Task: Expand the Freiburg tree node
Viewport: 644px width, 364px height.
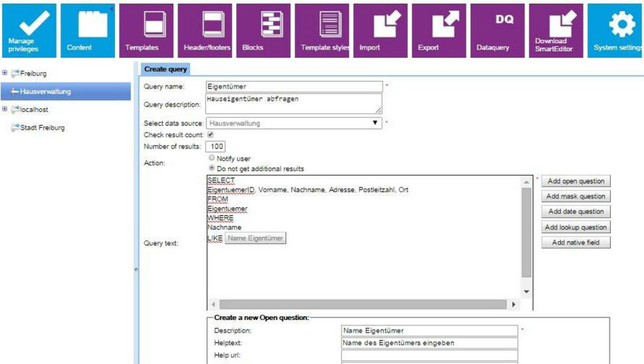Action: pos(5,73)
